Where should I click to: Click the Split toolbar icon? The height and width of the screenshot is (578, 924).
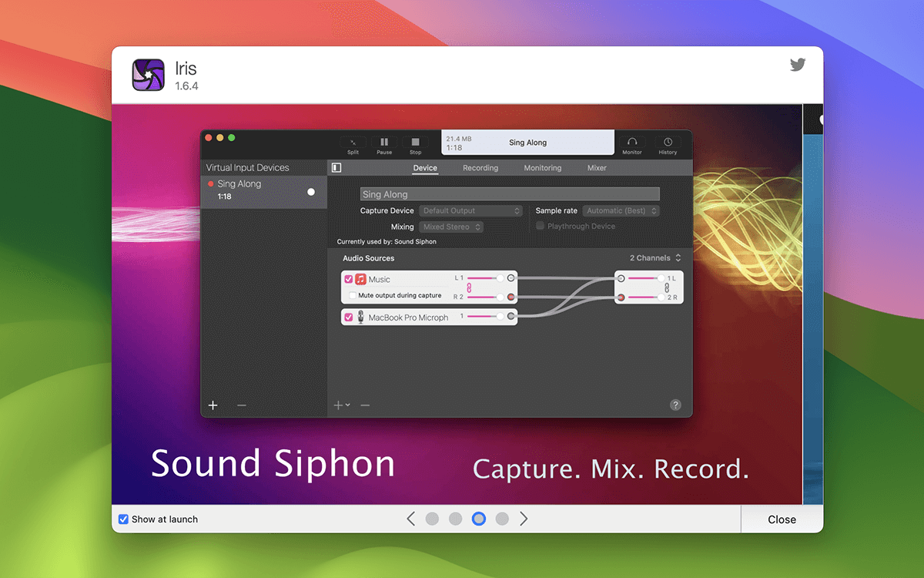pos(353,142)
